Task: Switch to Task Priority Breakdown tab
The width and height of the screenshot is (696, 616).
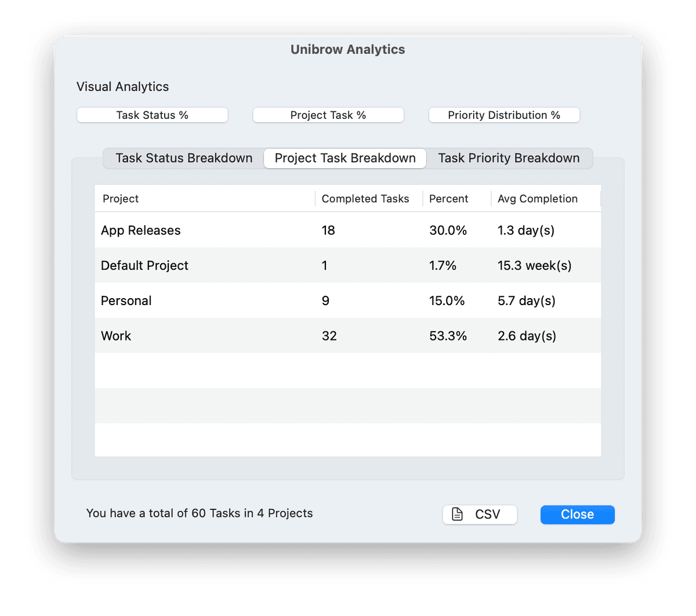Action: 509,158
